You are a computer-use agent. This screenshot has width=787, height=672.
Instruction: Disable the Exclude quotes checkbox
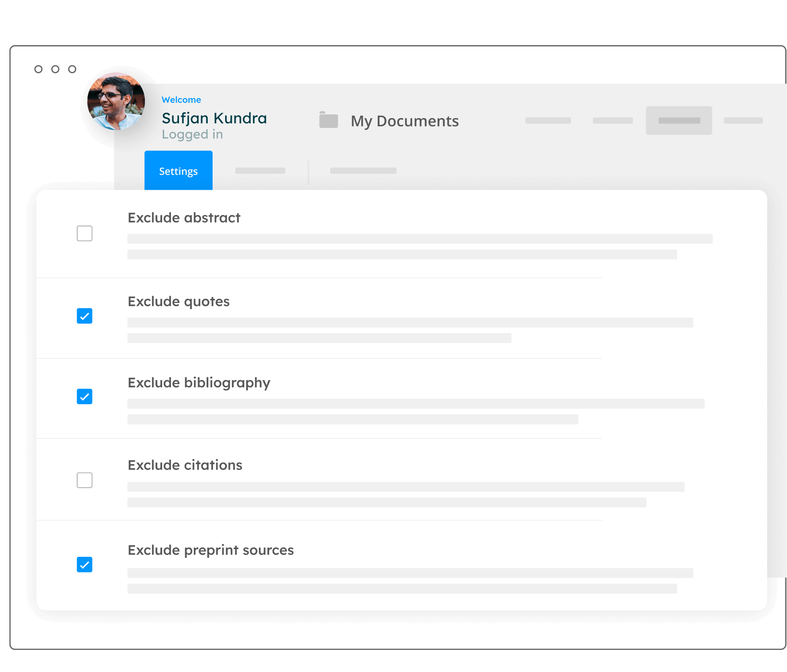(x=84, y=316)
